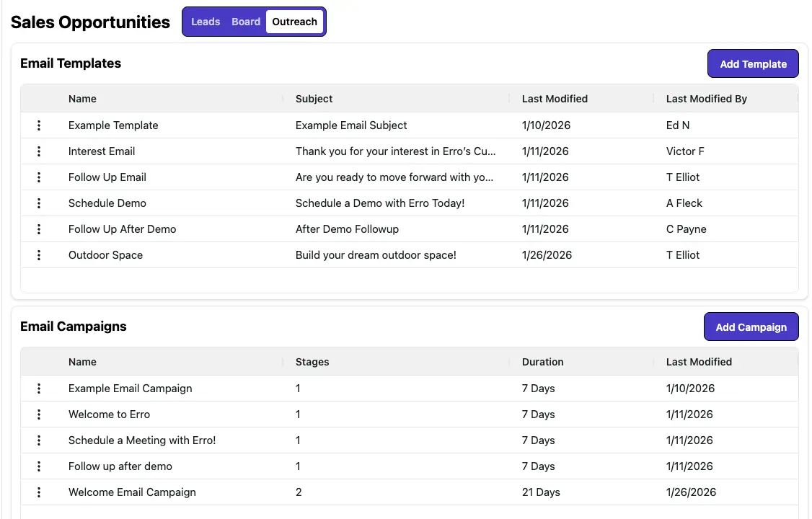Open kebab menu for Interest Email template
The height and width of the screenshot is (519, 812).
39,151
